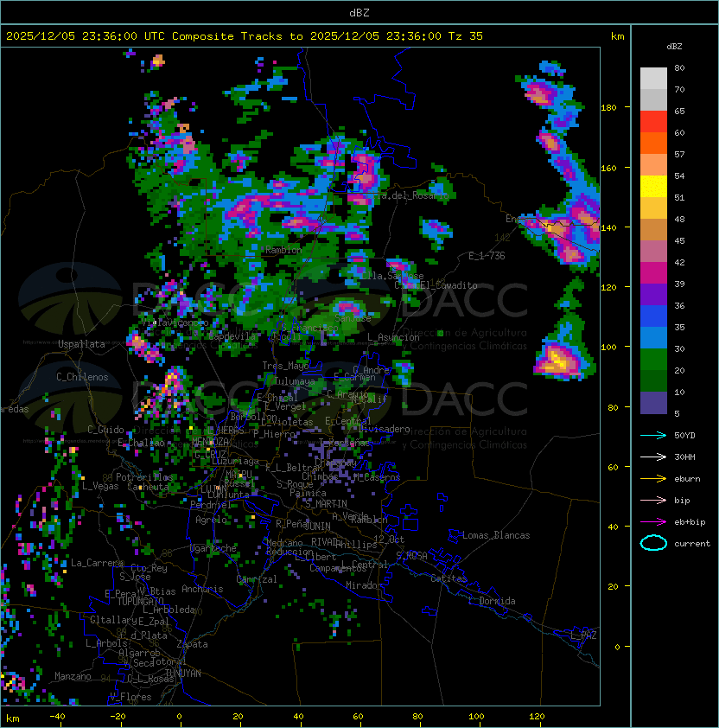
Task: Select the light grey top legend swatch
Action: click(x=653, y=79)
